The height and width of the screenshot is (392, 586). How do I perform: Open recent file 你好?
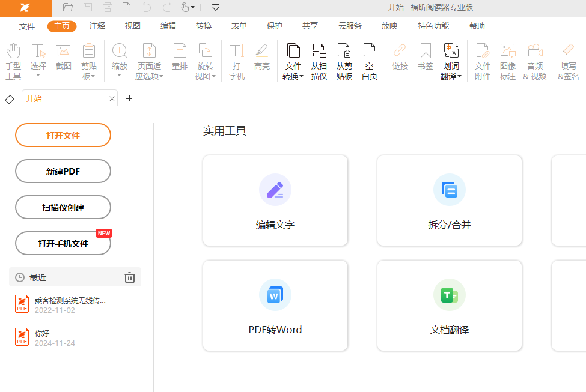coord(75,337)
